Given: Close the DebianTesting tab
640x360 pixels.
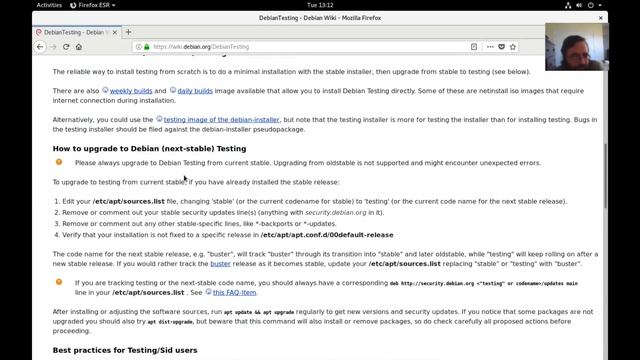Looking at the screenshot, I should (x=115, y=32).
